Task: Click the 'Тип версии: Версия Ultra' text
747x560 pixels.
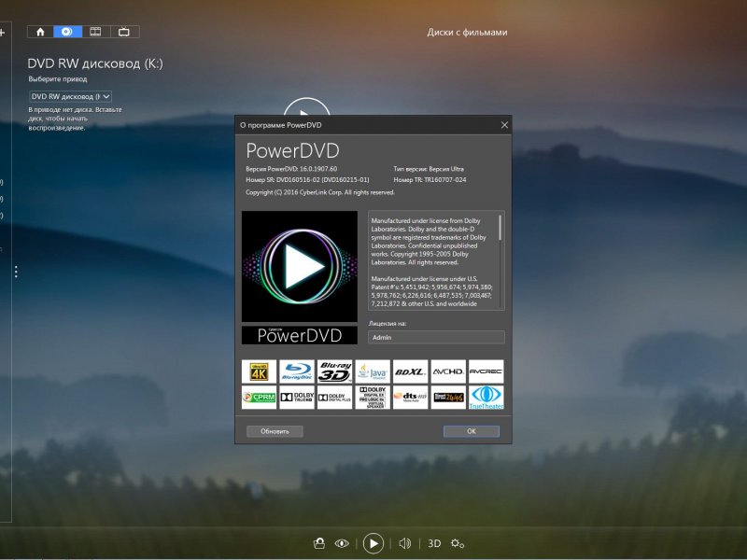Action: pos(429,169)
